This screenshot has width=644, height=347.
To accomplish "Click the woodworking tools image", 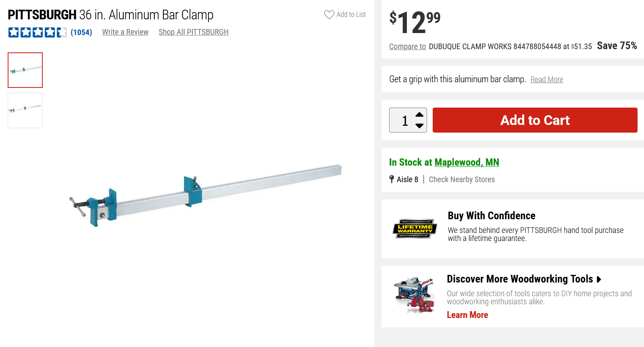I will (x=415, y=295).
